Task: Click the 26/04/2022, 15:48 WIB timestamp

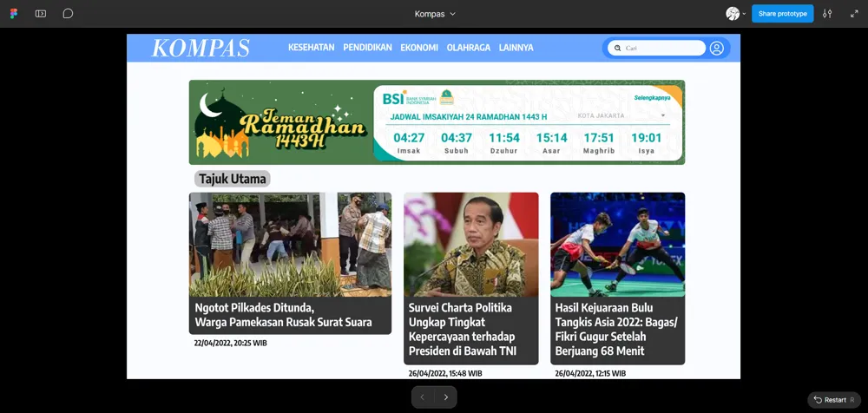Action: 445,374
